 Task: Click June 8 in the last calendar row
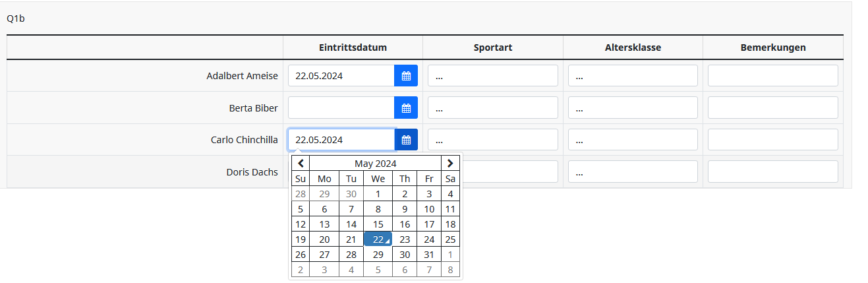click(450, 270)
